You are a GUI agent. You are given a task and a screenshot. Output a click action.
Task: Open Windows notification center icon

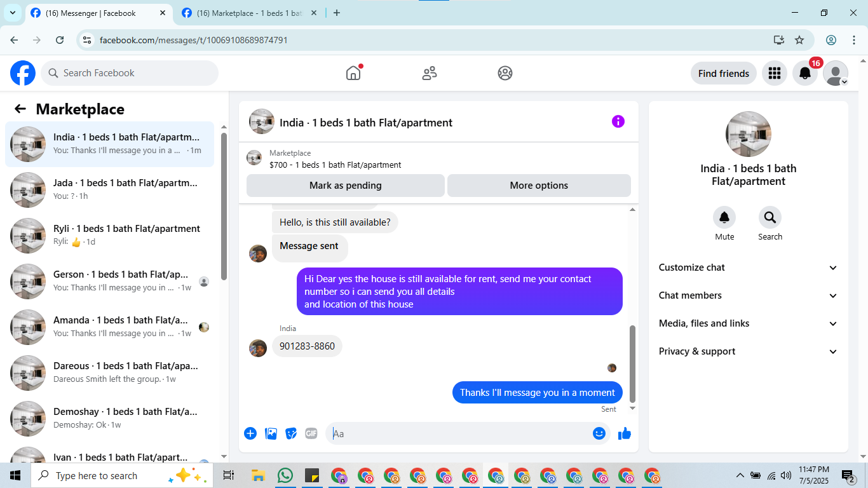tap(848, 475)
